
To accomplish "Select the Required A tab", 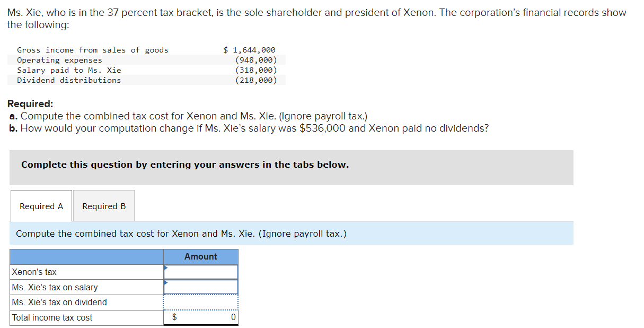I will (41, 205).
